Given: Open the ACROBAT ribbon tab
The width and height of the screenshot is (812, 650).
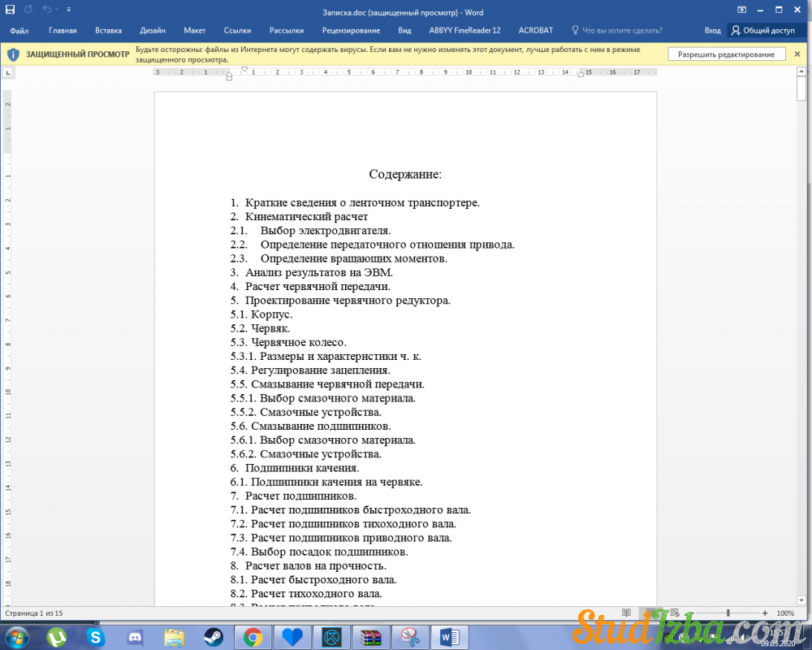Looking at the screenshot, I should pos(535,31).
